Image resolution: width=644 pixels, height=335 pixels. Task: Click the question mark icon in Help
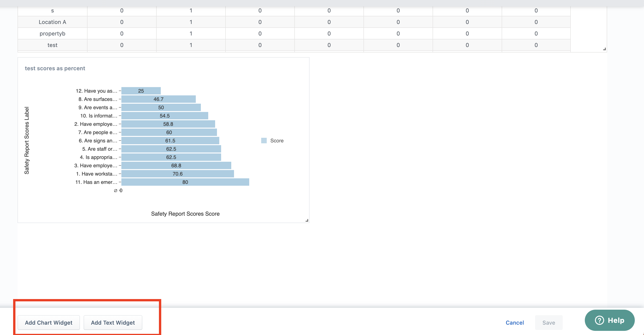pos(599,320)
